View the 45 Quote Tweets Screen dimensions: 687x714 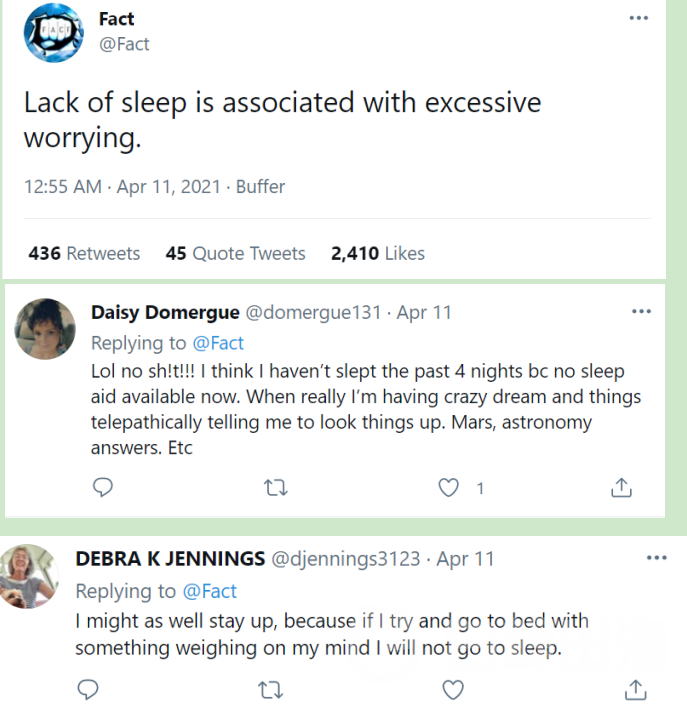(235, 253)
